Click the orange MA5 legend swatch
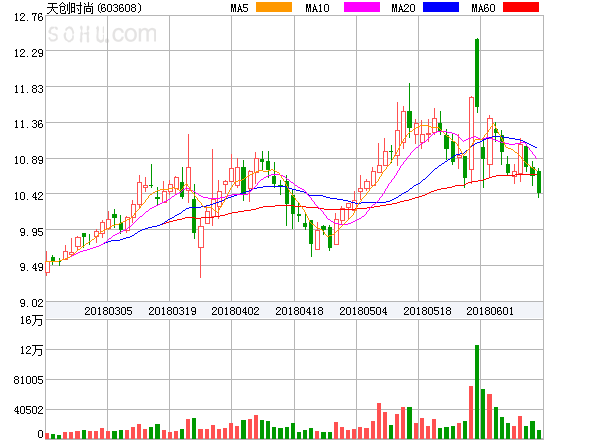This screenshot has height=440, width=600. (274, 7)
